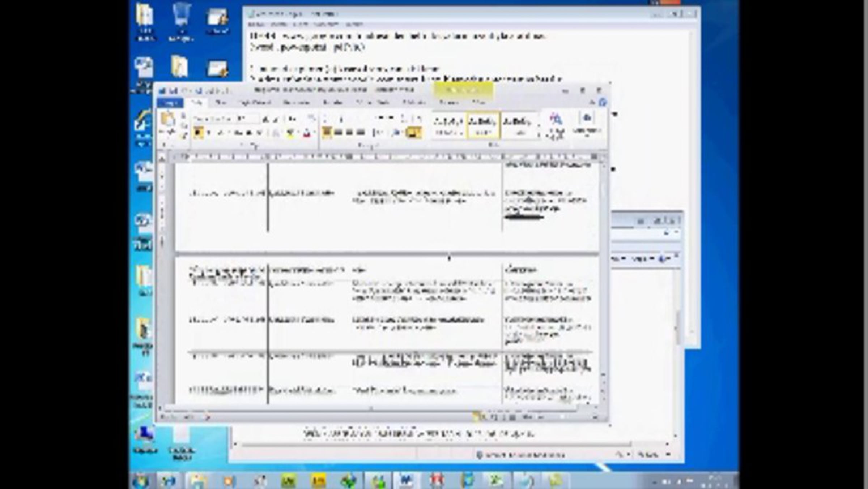This screenshot has width=868, height=489.
Task: Toggle Align Text Right
Action: pyautogui.click(x=349, y=133)
